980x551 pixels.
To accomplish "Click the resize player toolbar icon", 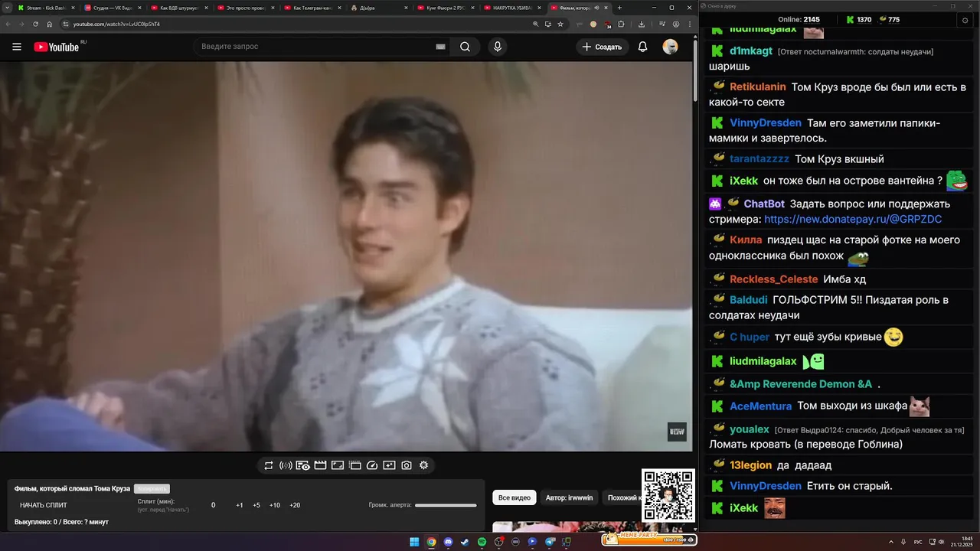I will 338,465.
